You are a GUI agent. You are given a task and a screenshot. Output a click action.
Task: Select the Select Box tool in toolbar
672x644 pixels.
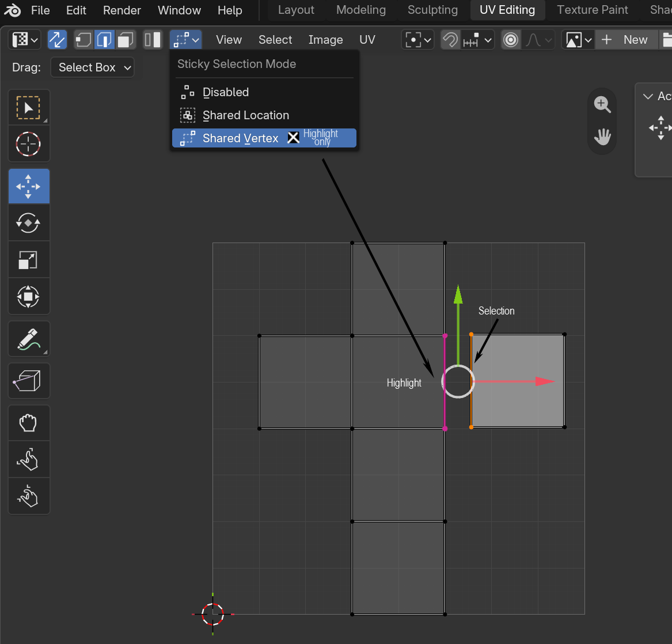[29, 107]
